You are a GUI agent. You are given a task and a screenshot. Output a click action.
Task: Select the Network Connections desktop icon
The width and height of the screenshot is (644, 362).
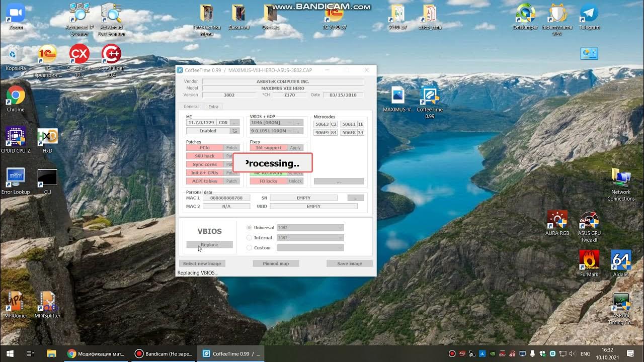[x=621, y=185]
